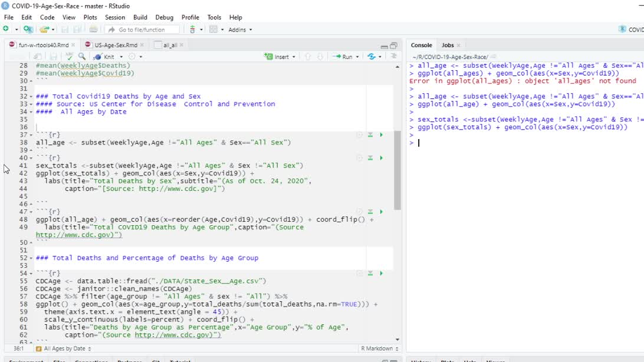The width and height of the screenshot is (644, 362).
Task: Open the New File dropdown arrow
Action: [x=17, y=29]
